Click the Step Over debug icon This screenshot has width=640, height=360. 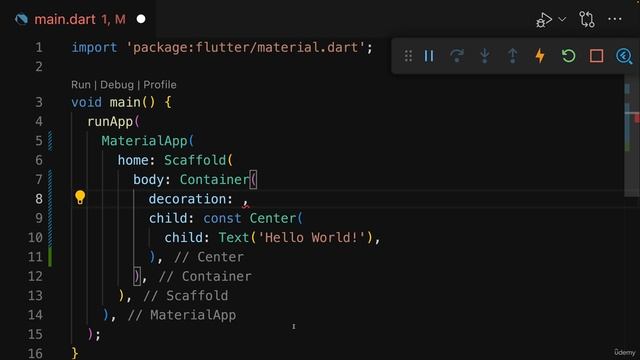457,56
